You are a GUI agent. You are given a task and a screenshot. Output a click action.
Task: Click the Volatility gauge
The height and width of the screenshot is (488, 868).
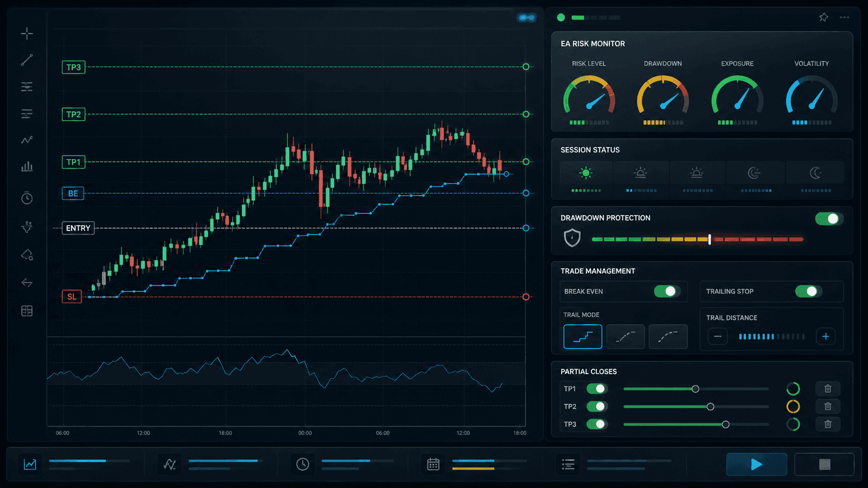coord(812,94)
